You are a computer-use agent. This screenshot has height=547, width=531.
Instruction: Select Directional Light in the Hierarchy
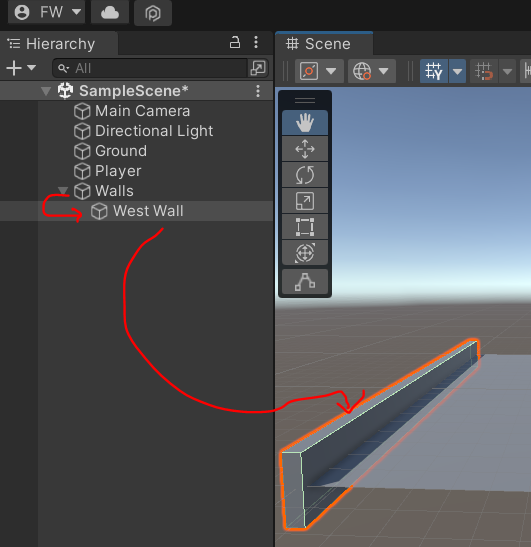point(154,131)
